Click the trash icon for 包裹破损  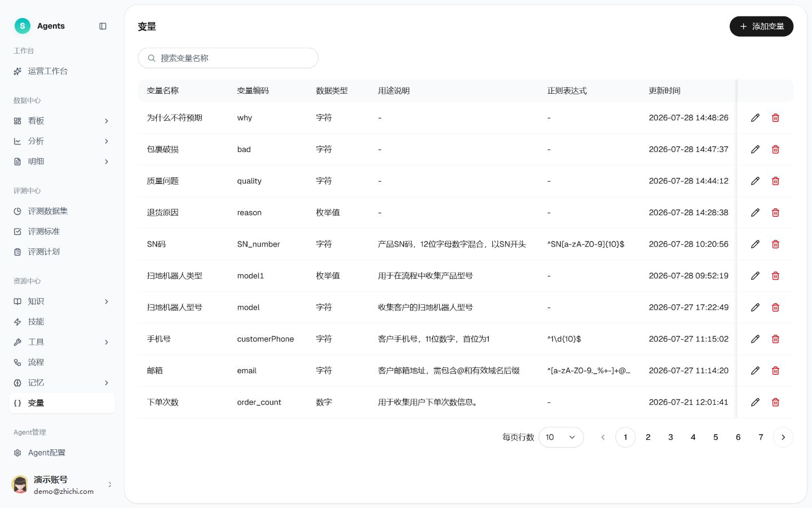[775, 150]
